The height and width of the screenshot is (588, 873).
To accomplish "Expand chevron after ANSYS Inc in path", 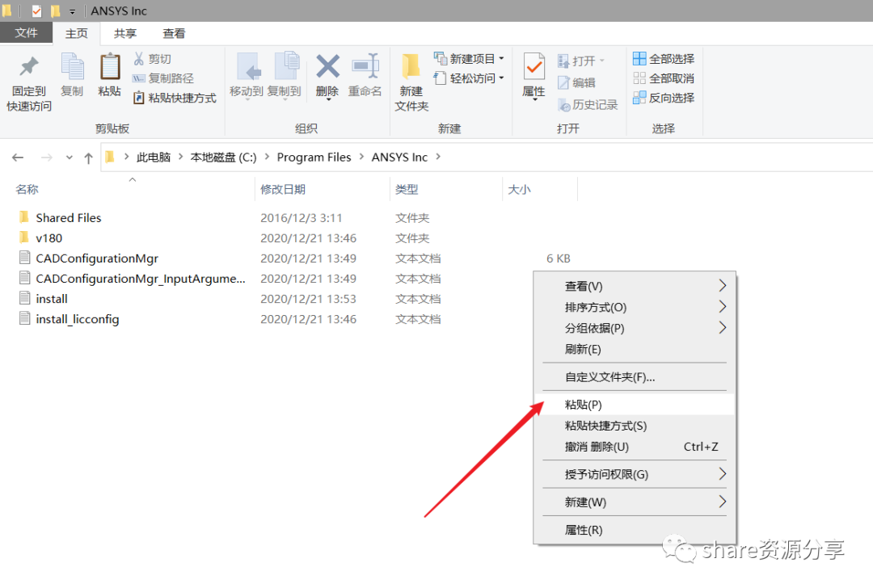I will (x=438, y=157).
